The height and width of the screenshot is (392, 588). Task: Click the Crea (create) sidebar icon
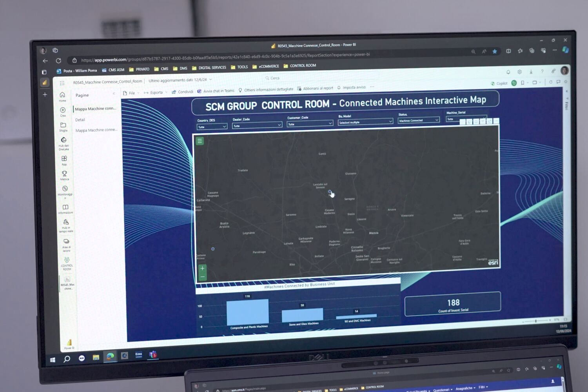(x=63, y=112)
